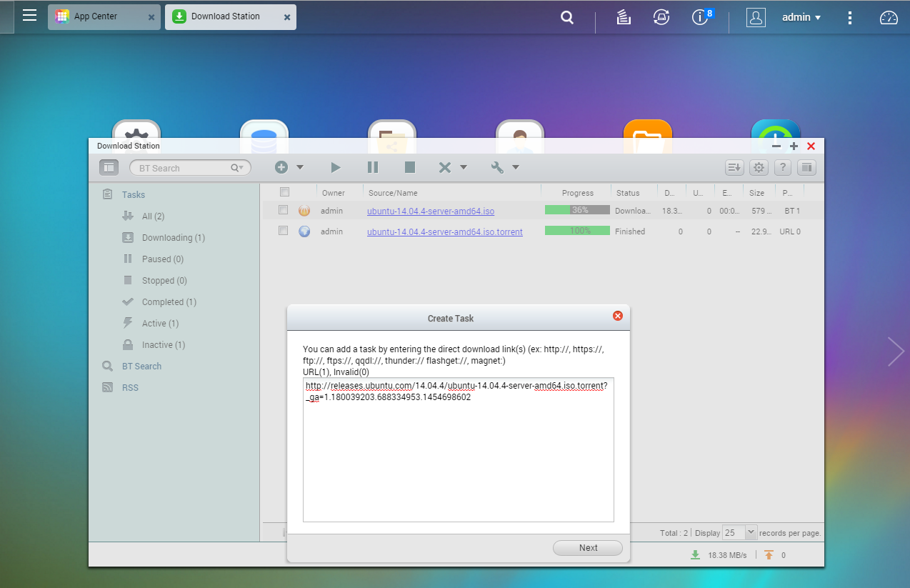910x588 pixels.
Task: Open the sort order icon in toolbar
Action: coord(734,168)
